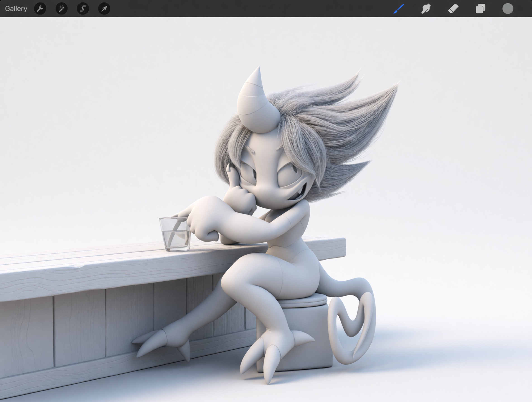Activate the Selection tool
The width and height of the screenshot is (532, 402).
tap(83, 9)
